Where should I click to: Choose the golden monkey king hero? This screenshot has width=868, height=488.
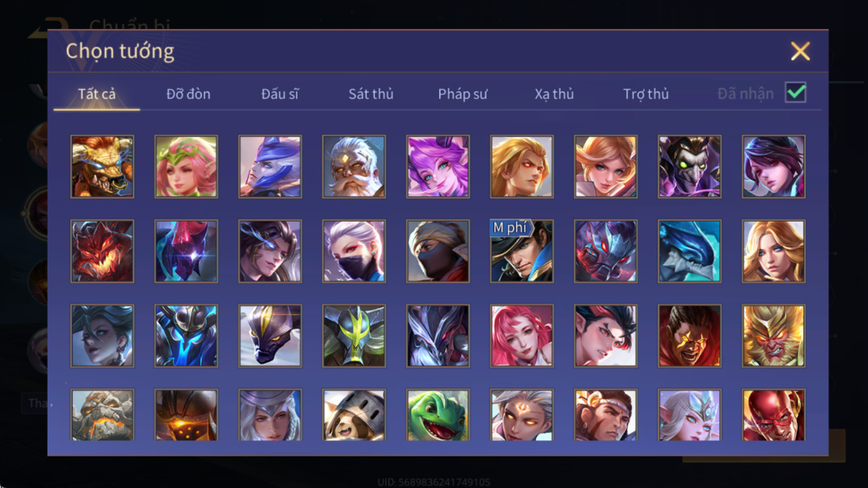coord(773,336)
